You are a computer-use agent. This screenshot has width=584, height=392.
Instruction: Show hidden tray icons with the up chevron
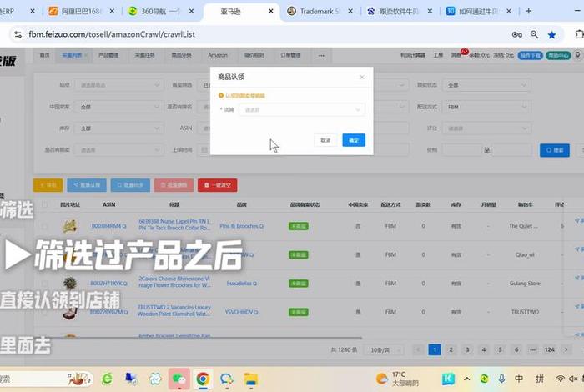(x=466, y=379)
